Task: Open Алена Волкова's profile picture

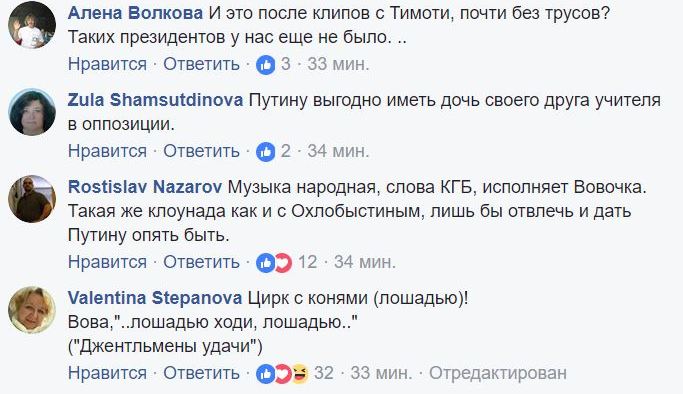Action: tap(32, 26)
